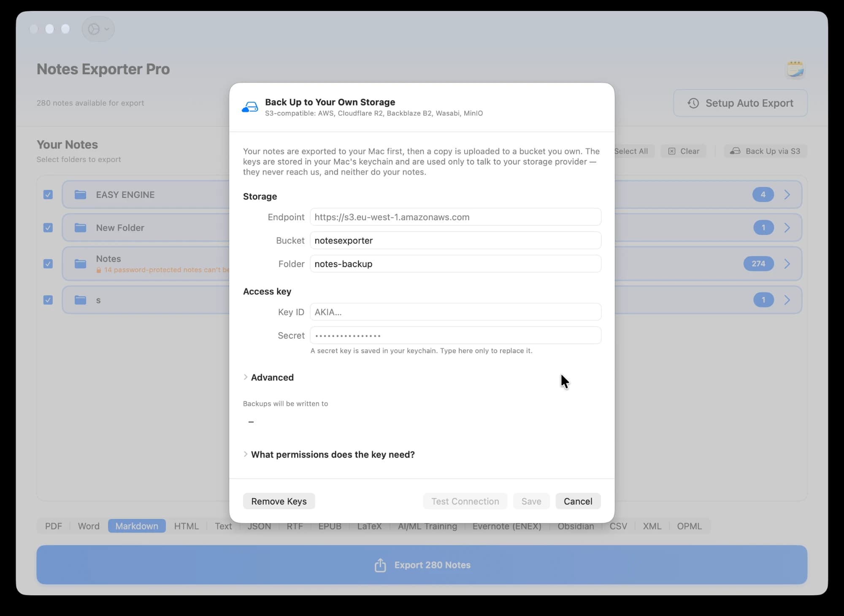Click the Remove Keys button
This screenshot has height=616, width=844.
click(279, 501)
